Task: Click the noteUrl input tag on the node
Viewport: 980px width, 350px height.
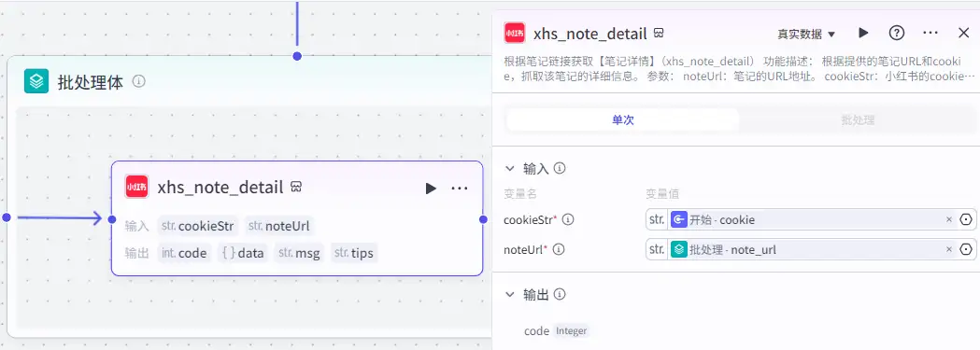Action: (278, 226)
